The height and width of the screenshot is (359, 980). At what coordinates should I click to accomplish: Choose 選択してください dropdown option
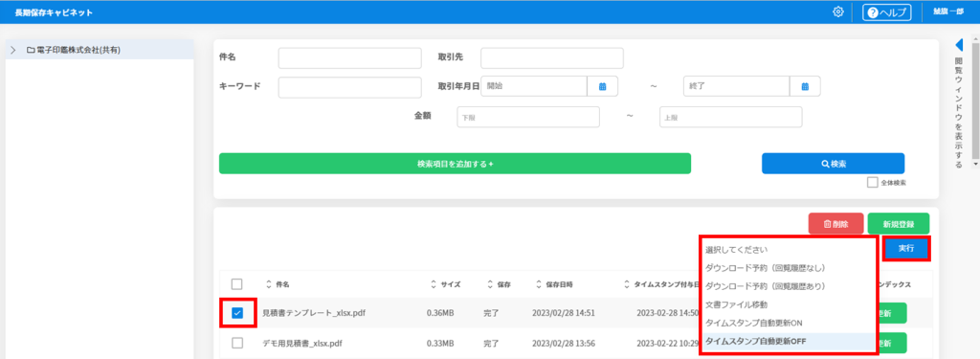pyautogui.click(x=789, y=250)
